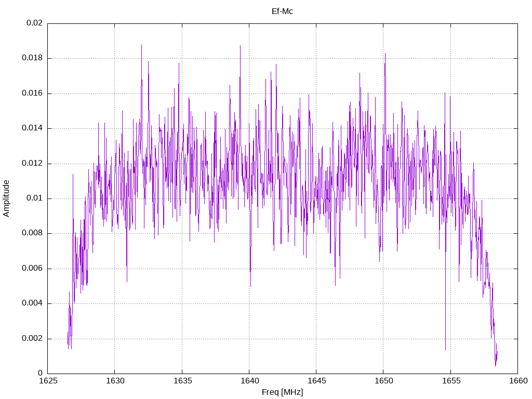Click the Freq [MHz] x-axis label
The image size is (532, 399).
(x=282, y=392)
